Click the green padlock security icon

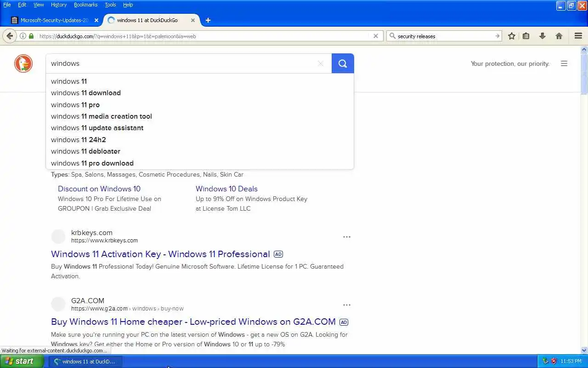click(31, 36)
